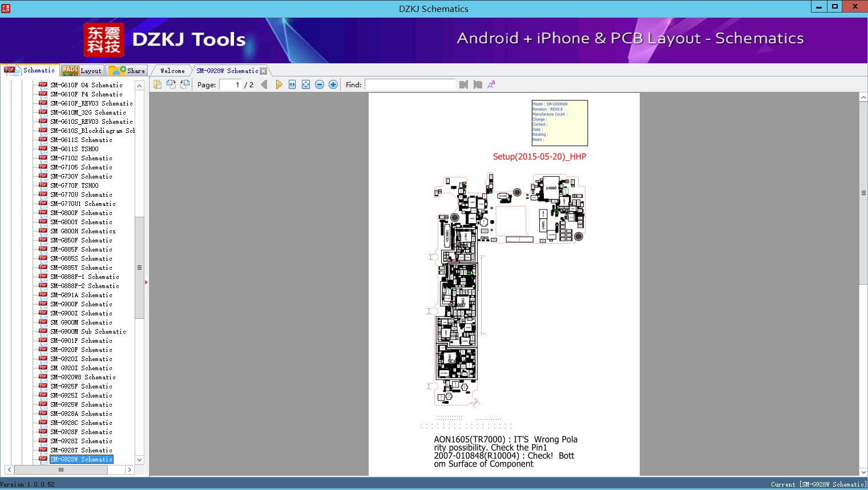Select SM-G611S TSHOO in the tree
The width and height of the screenshot is (868, 490).
[74, 149]
